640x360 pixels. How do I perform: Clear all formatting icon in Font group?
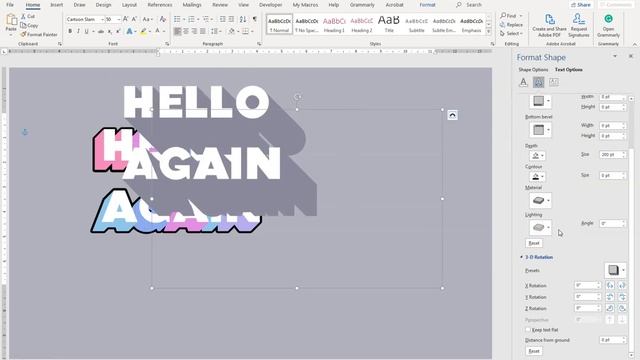[x=163, y=19]
